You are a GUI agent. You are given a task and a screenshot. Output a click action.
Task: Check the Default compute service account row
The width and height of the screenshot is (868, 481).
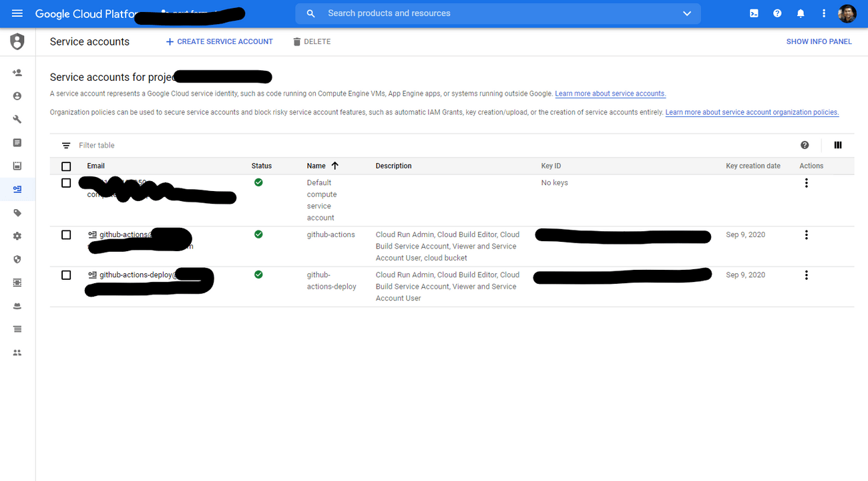point(66,183)
